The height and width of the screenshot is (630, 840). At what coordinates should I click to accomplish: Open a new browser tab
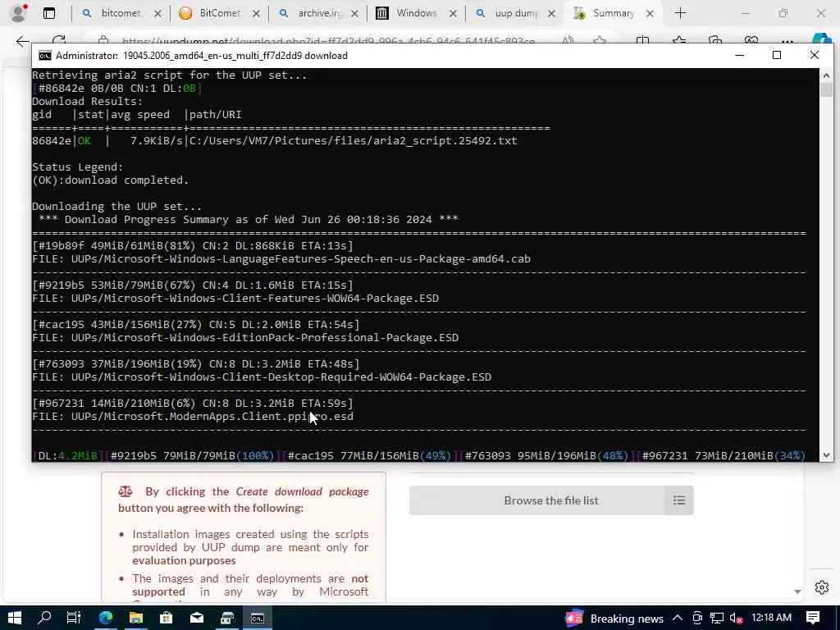tap(680, 13)
